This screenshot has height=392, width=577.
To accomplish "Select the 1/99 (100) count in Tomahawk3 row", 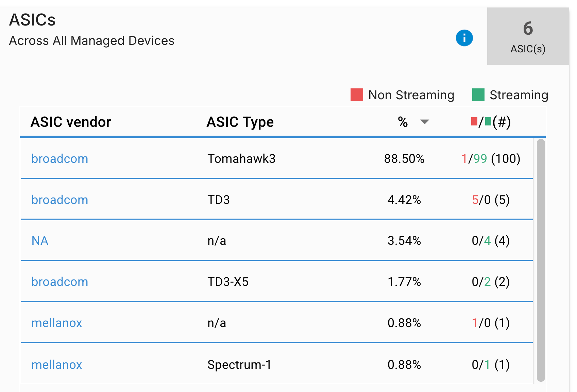I will point(491,159).
